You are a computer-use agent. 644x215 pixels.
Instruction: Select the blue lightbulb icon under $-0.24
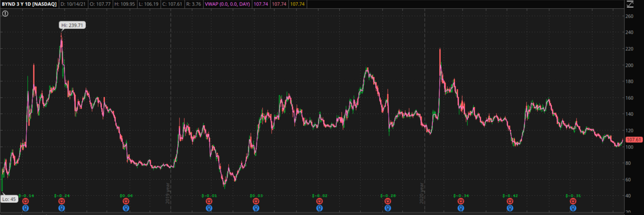[62, 208]
